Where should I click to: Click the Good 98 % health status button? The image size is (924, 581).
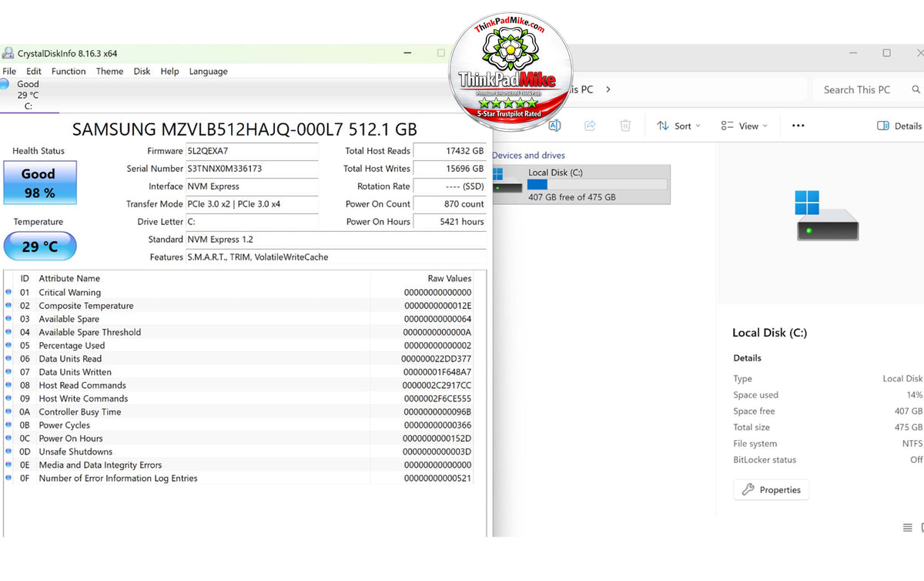pos(40,183)
